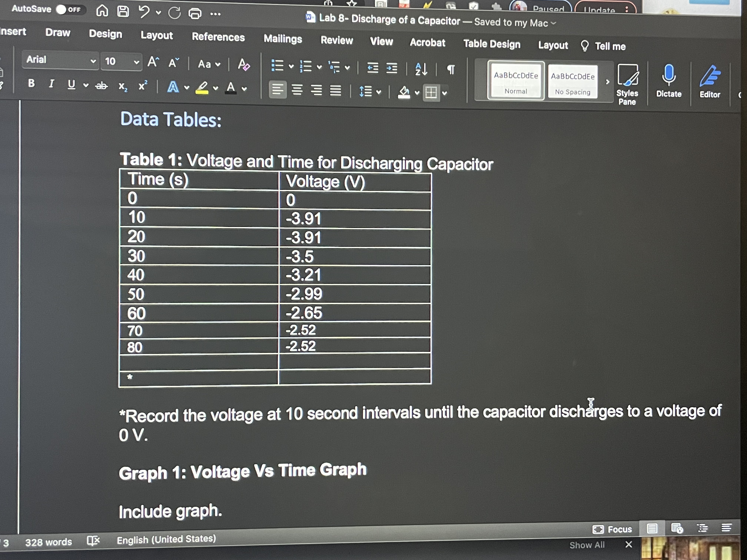The width and height of the screenshot is (747, 560).
Task: Open the Review ribbon tab
Action: pos(336,40)
